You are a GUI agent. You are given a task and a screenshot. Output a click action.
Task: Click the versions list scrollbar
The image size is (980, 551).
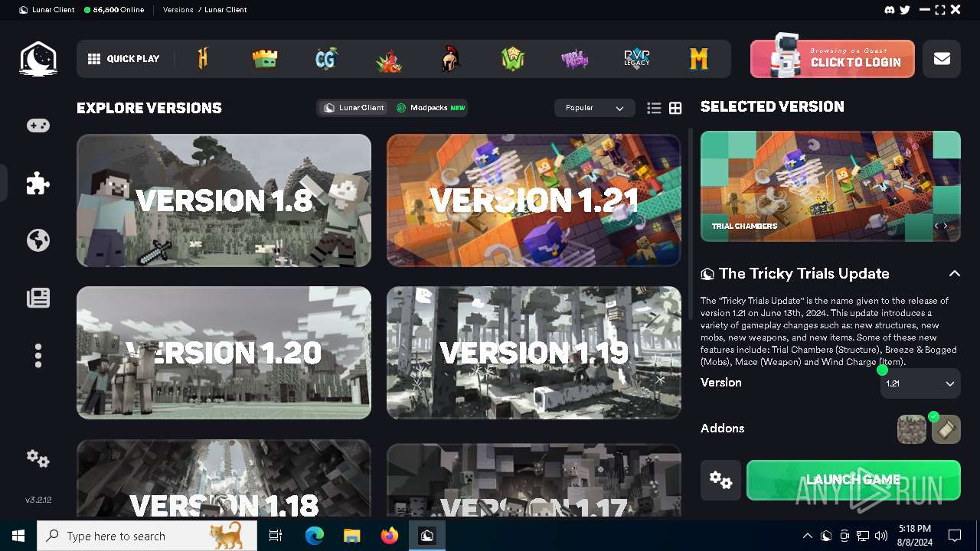tap(691, 224)
